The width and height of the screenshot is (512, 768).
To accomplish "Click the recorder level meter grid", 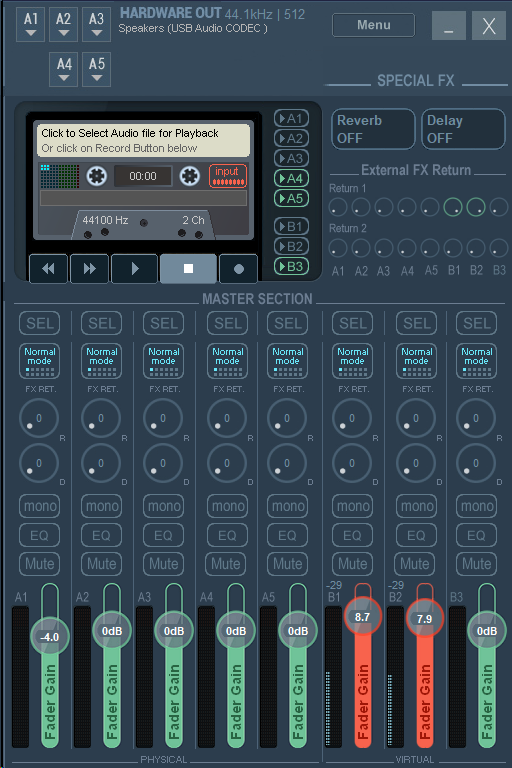I will (x=59, y=176).
